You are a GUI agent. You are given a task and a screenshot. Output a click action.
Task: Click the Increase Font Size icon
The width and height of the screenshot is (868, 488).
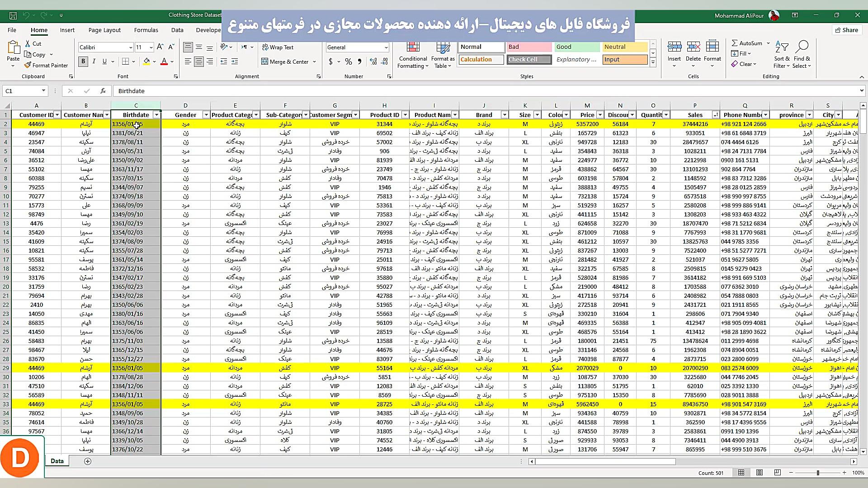coord(160,47)
